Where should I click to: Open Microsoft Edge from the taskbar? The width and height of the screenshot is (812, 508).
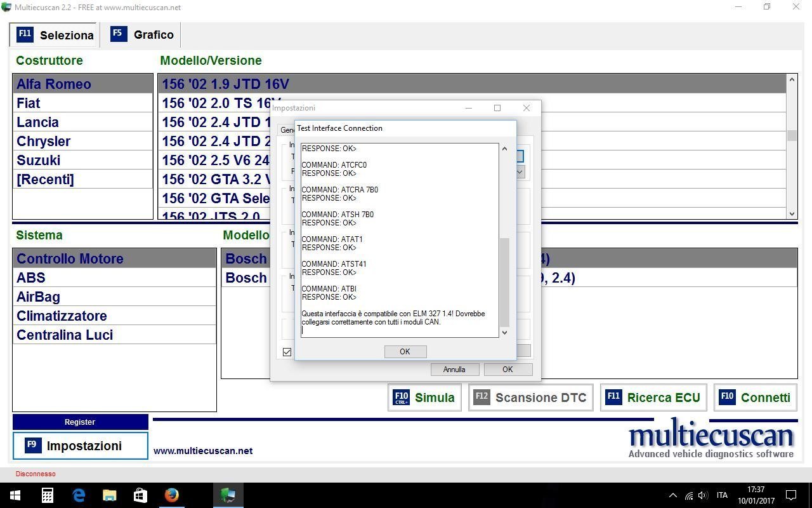79,495
